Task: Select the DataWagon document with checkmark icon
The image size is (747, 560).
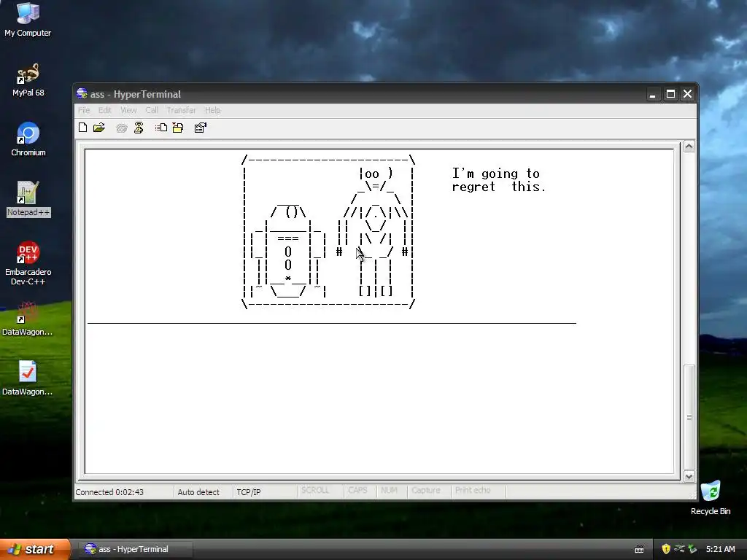Action: (28, 378)
